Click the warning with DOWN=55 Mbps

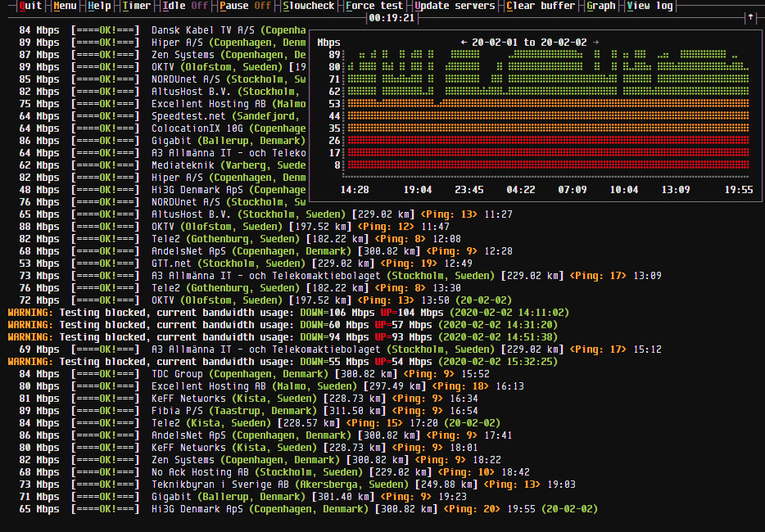click(283, 362)
